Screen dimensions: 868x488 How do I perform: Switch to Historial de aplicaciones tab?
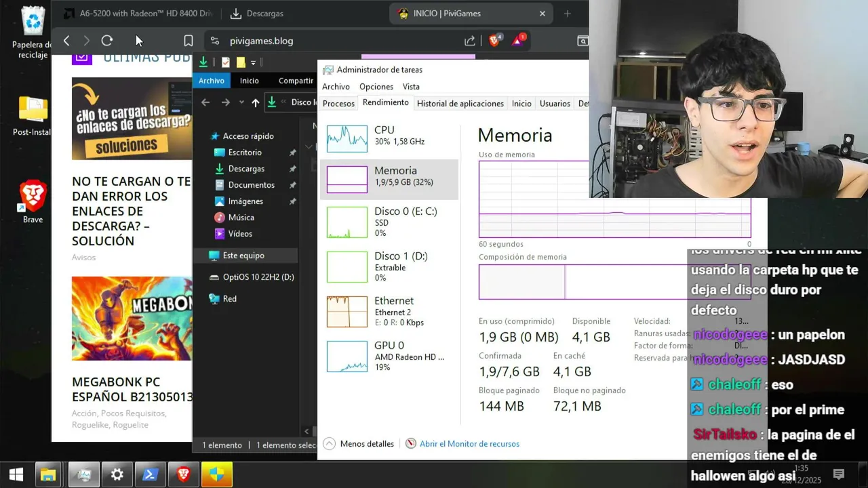460,104
